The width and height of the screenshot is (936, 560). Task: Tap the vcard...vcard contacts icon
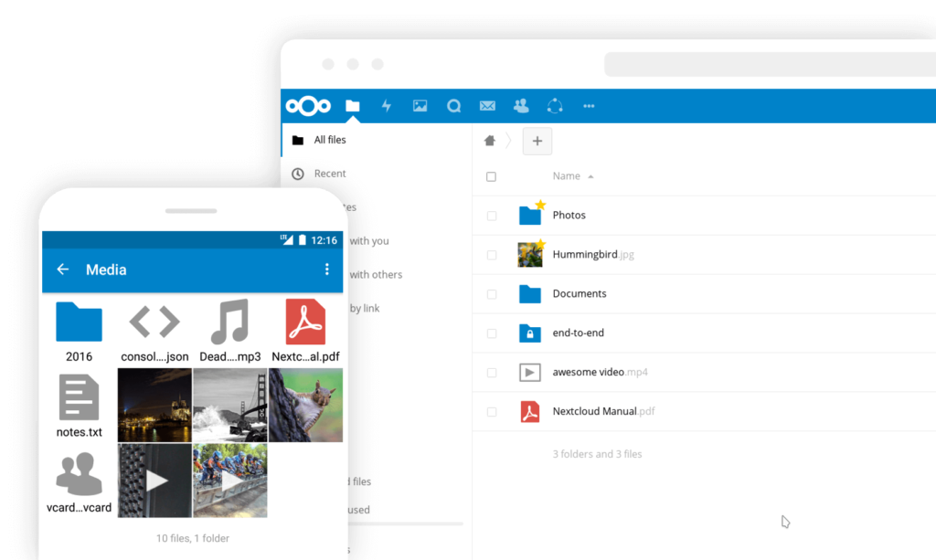pyautogui.click(x=79, y=474)
